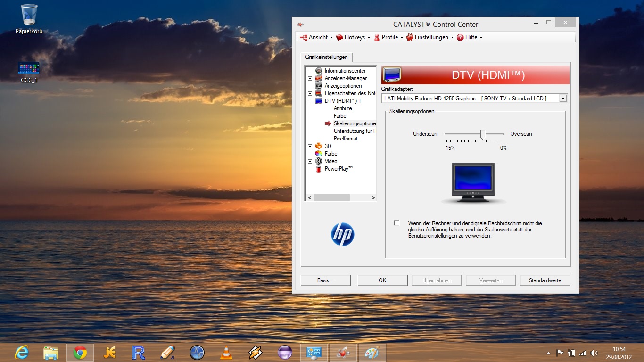
Task: Click the Informationscenter icon in tree
Action: pos(319,71)
